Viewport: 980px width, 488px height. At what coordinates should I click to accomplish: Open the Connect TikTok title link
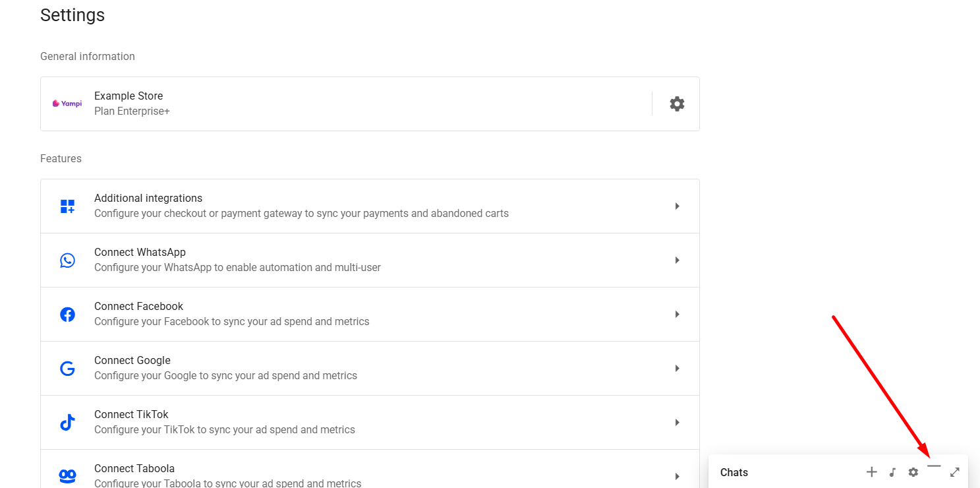click(131, 414)
